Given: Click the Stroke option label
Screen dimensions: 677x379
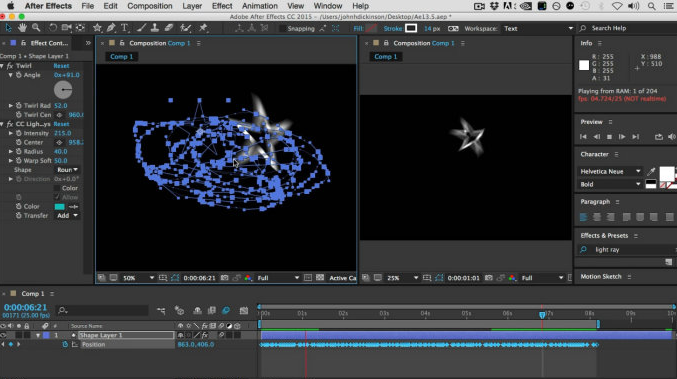Looking at the screenshot, I should [392, 28].
